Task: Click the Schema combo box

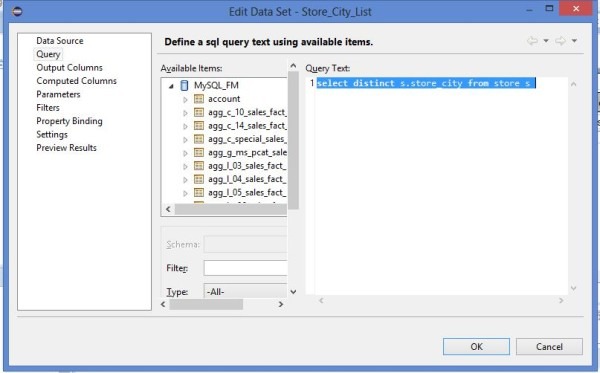Action: coord(245,244)
